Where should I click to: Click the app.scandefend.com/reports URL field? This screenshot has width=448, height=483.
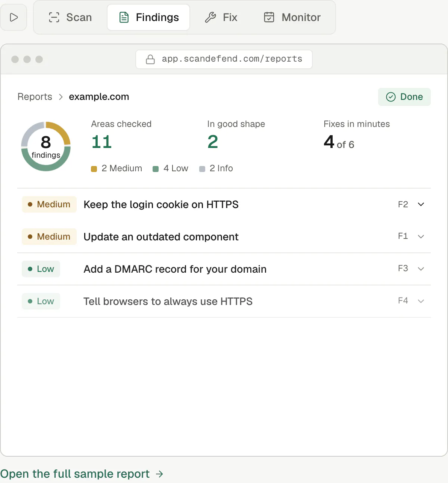[224, 59]
